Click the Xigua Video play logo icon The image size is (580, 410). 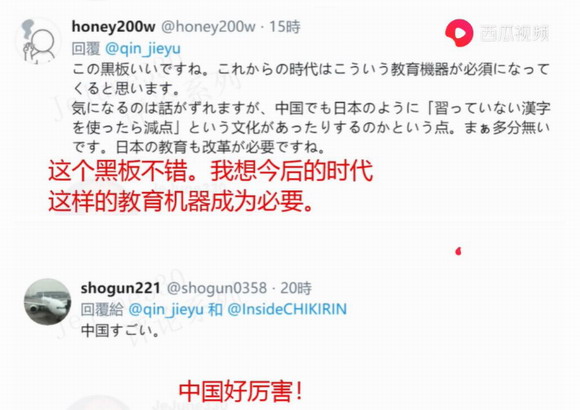[x=459, y=33]
